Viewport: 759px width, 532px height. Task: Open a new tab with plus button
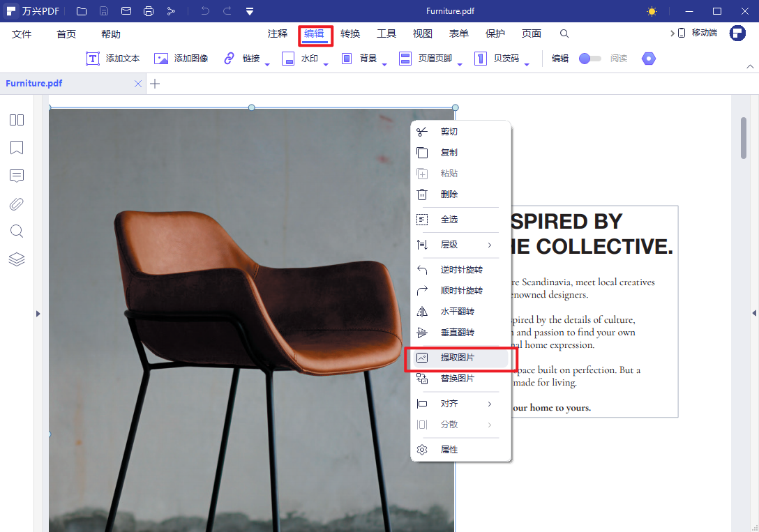[x=155, y=84]
